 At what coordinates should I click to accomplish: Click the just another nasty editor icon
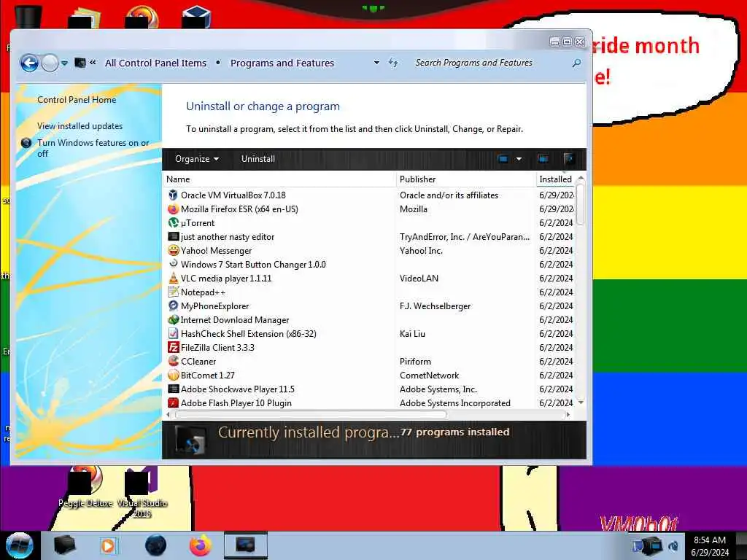(x=173, y=236)
